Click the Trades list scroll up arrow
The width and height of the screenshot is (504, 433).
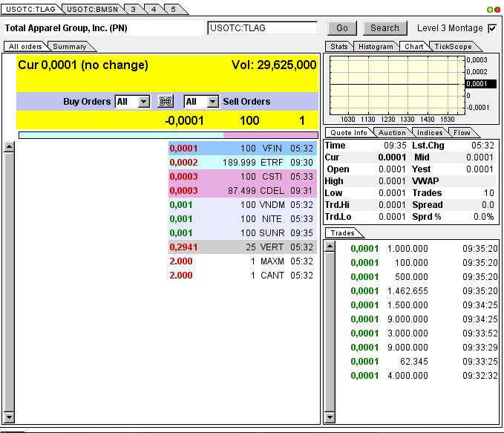click(330, 247)
